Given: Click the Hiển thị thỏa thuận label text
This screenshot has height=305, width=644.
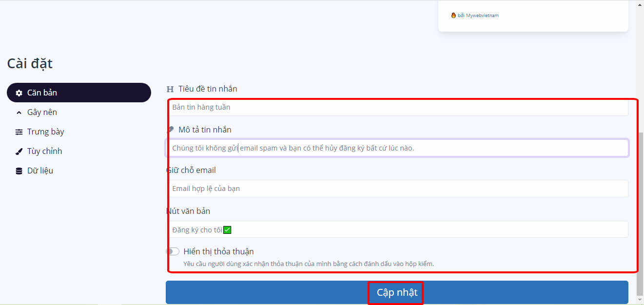Looking at the screenshot, I should 218,251.
